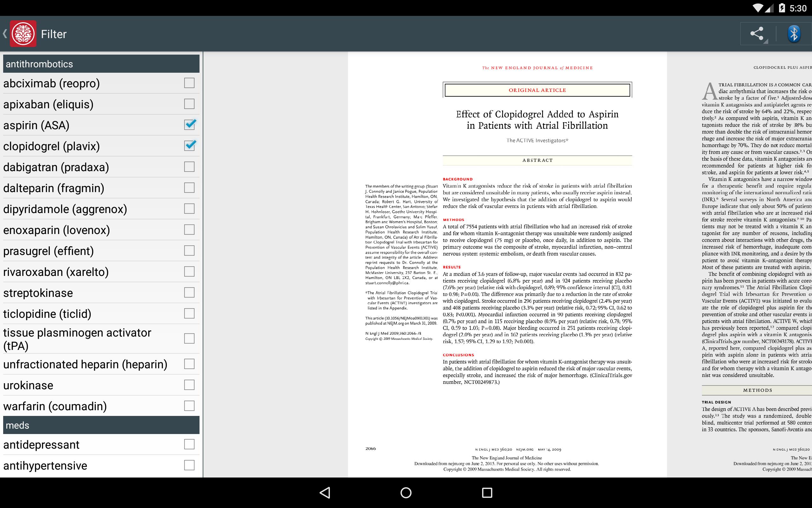Tap the abciximab (reopro) label
Viewport: 812px width, 508px height.
pyautogui.click(x=51, y=83)
